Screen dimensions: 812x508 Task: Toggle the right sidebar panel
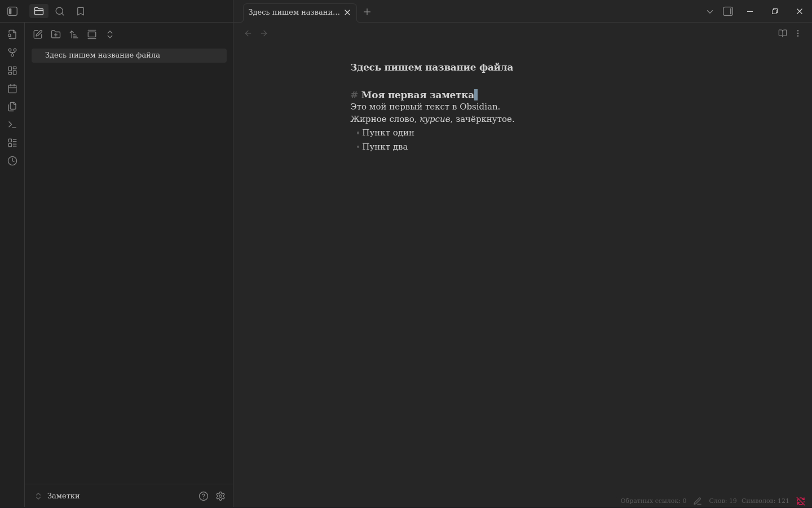728,11
